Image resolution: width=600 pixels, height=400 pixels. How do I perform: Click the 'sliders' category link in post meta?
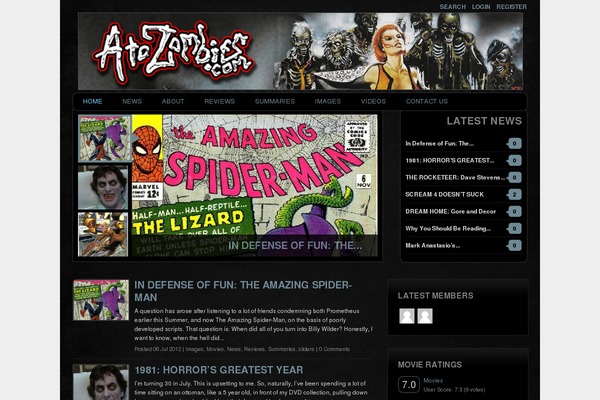306,349
